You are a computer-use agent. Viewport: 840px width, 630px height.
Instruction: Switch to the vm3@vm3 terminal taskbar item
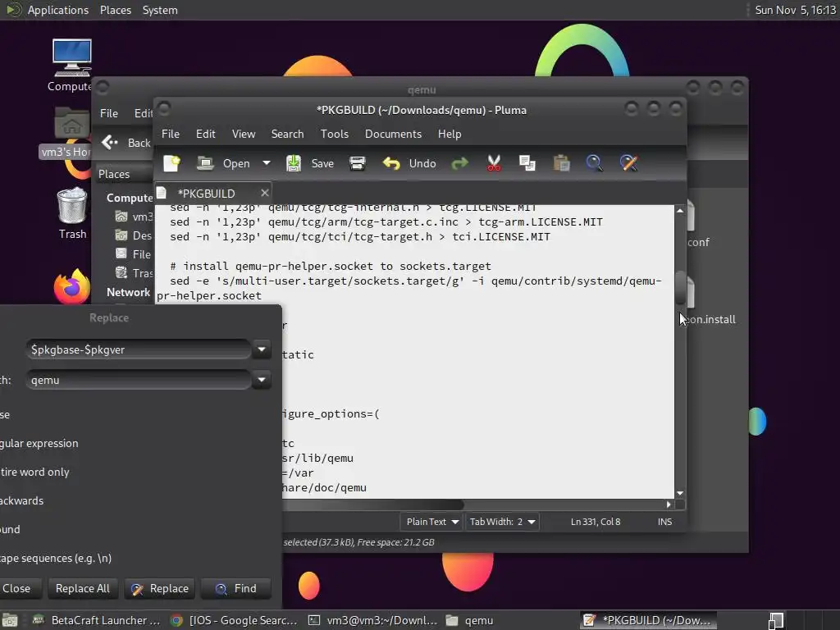click(x=373, y=620)
